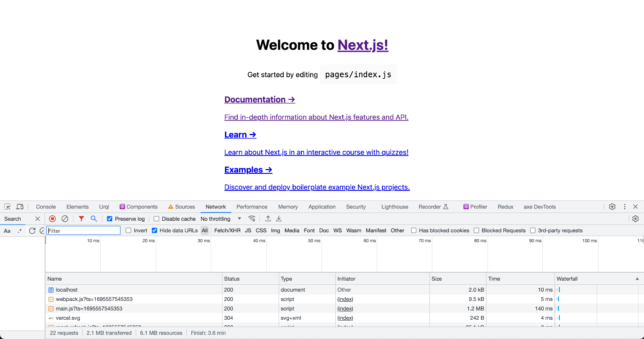This screenshot has height=339, width=644.
Task: Uncheck Hide data URLs checkbox
Action: point(155,230)
